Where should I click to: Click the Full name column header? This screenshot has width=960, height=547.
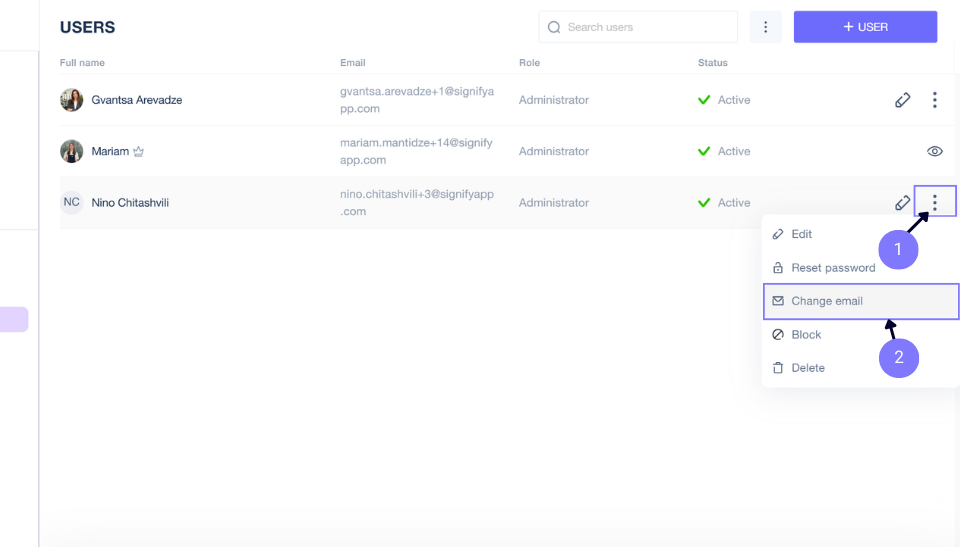coord(82,62)
